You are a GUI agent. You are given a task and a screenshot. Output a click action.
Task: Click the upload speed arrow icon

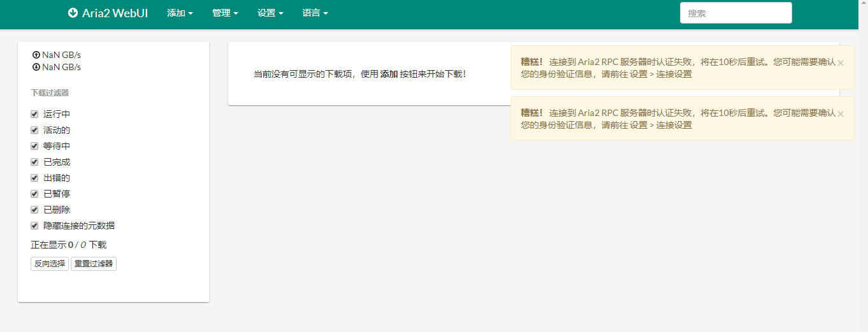point(36,55)
